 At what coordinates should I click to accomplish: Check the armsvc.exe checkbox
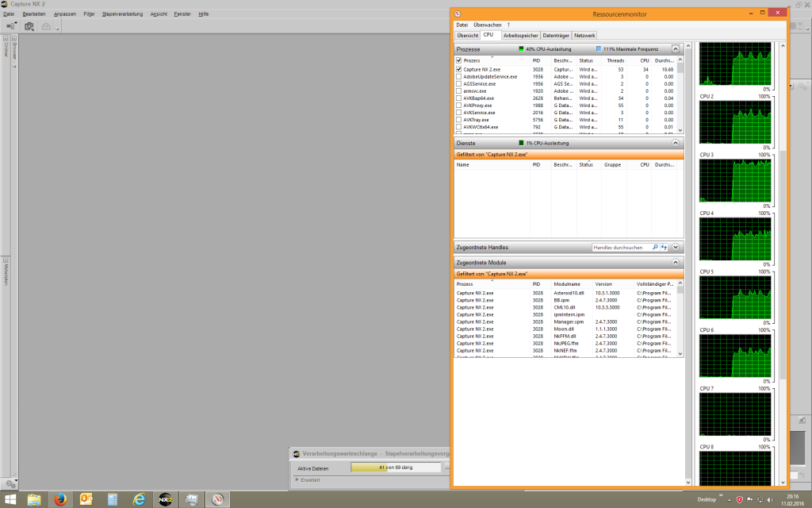pyautogui.click(x=459, y=90)
